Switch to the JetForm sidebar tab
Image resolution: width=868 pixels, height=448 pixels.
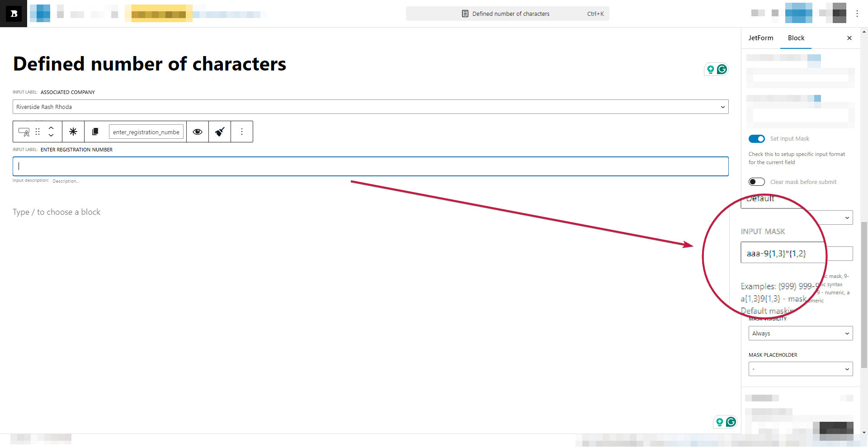click(x=761, y=38)
